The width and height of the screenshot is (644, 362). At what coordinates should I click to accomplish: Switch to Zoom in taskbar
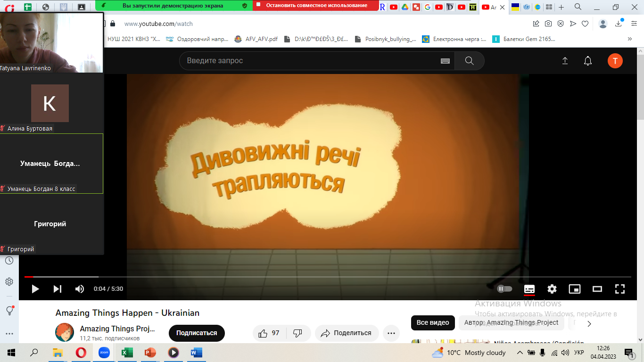pyautogui.click(x=104, y=353)
